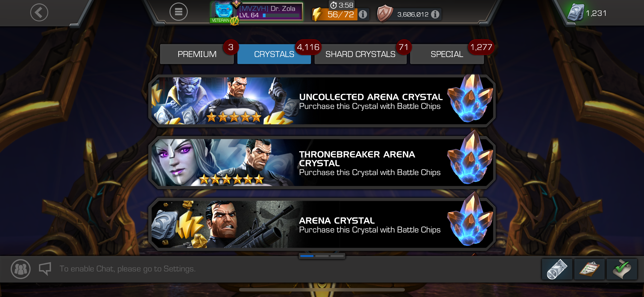
Task: Open the green checkmark quests icon
Action: pos(622,269)
